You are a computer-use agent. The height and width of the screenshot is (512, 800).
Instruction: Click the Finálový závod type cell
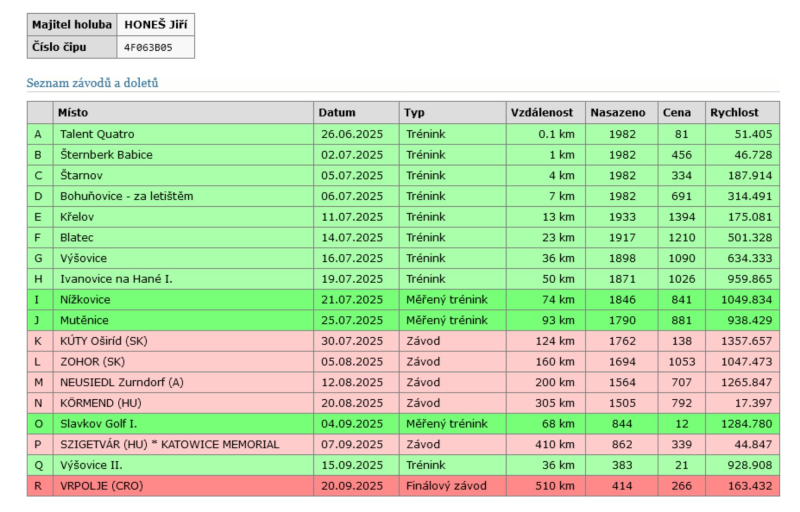click(445, 487)
